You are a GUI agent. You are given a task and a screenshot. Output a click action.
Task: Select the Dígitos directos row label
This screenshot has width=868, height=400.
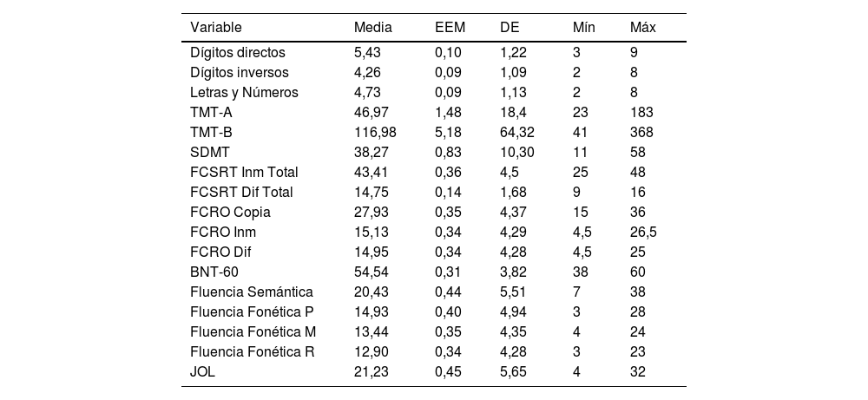click(x=237, y=53)
